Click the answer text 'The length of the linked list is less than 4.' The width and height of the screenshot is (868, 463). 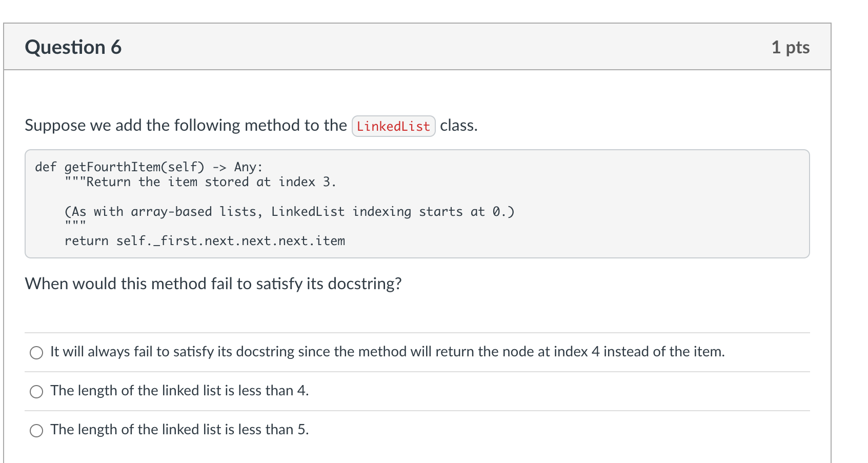[179, 391]
